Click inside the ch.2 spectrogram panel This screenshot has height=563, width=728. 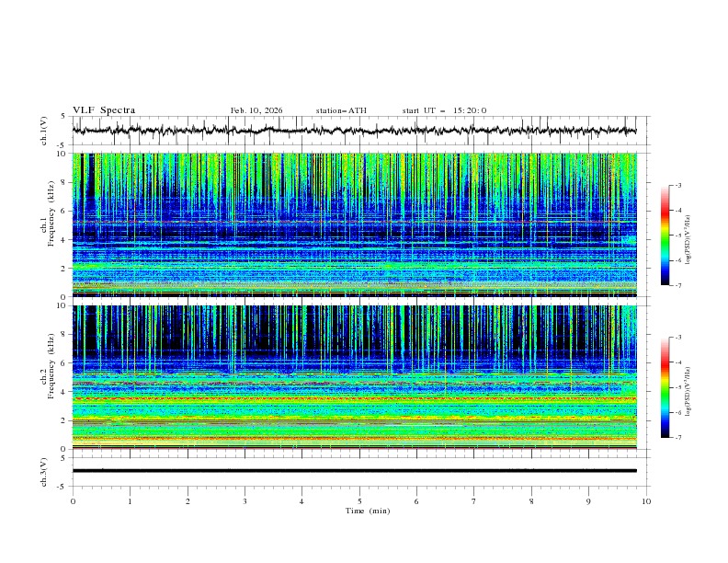(358, 377)
